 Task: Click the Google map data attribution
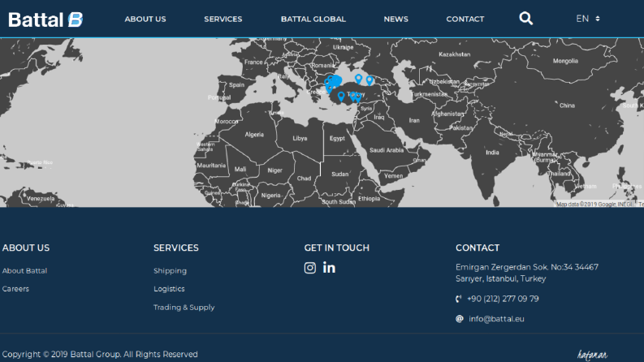click(x=595, y=204)
